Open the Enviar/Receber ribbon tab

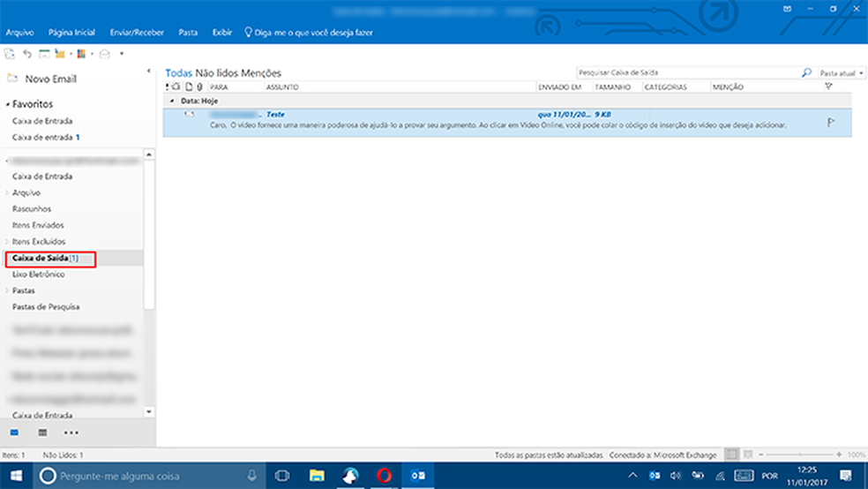137,33
